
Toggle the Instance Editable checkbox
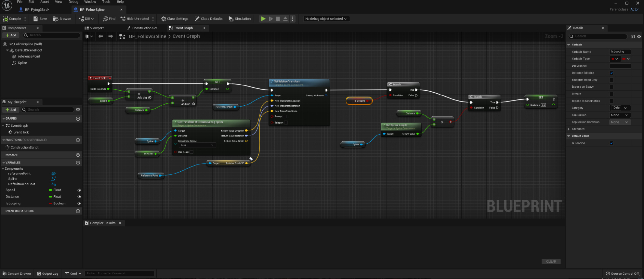(611, 73)
